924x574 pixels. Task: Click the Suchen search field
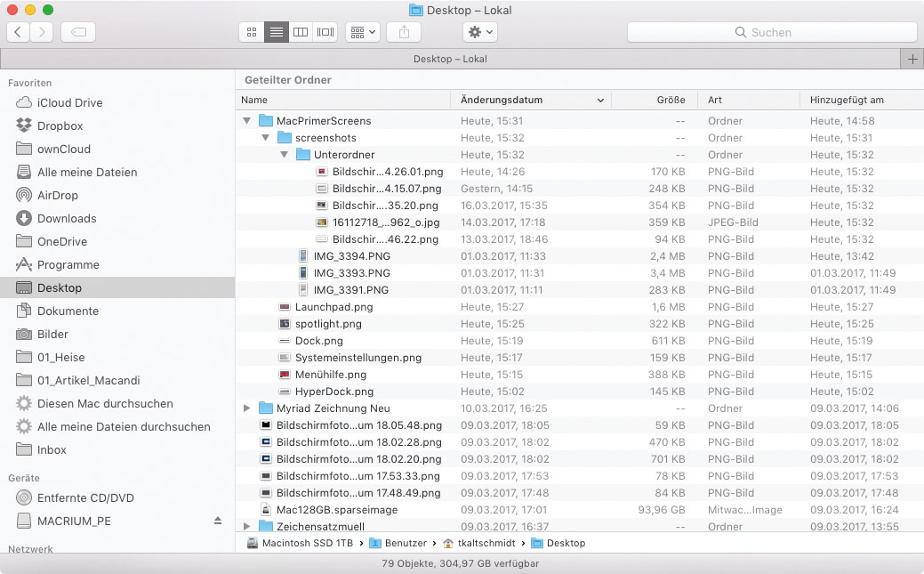pyautogui.click(x=771, y=32)
